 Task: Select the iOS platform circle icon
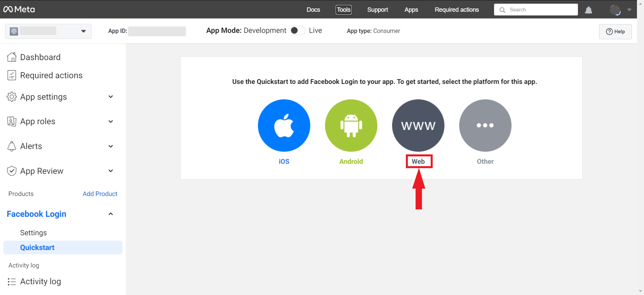pos(284,126)
